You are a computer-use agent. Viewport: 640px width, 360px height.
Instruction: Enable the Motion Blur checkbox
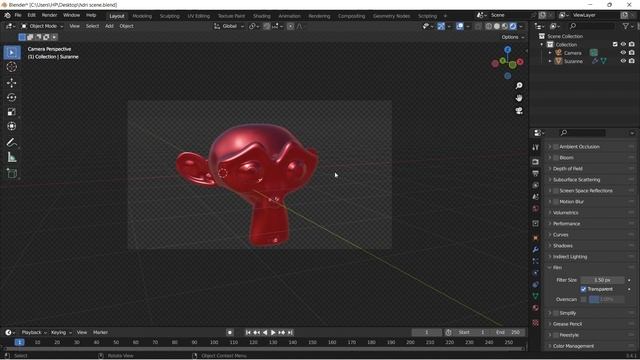coord(556,202)
